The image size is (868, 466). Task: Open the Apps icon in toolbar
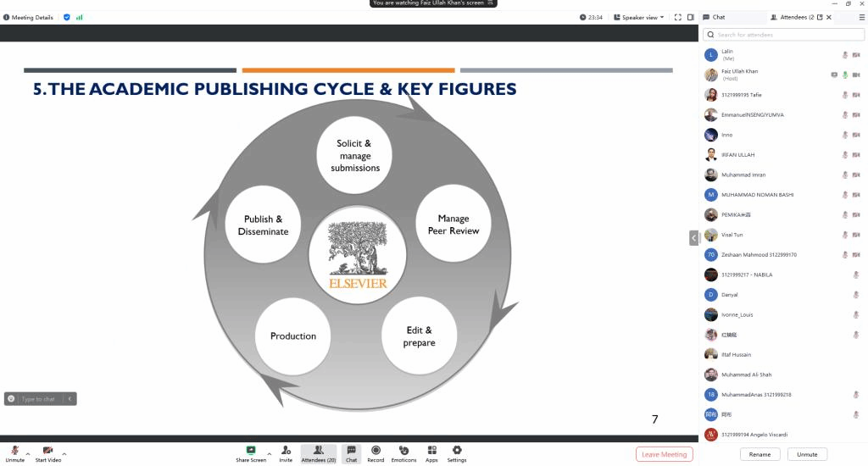(431, 451)
